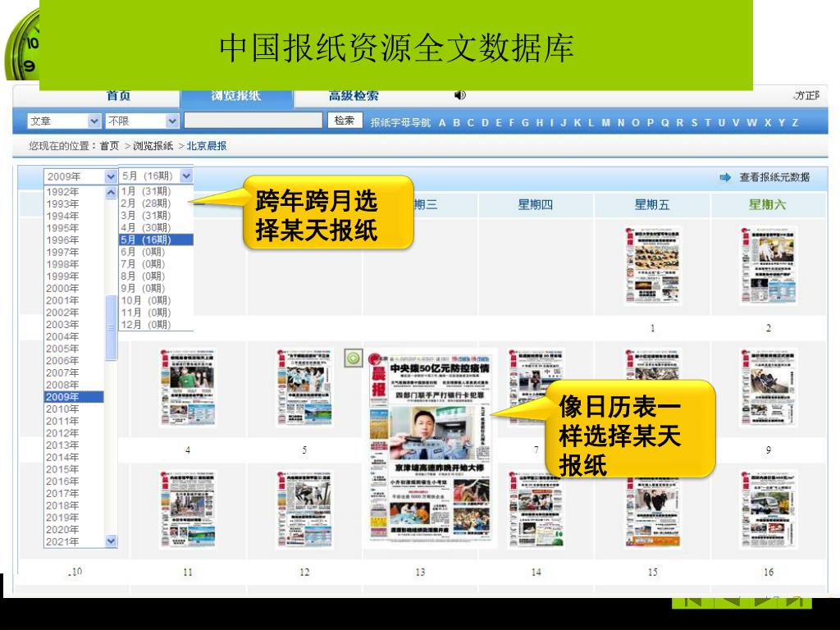Click the 星期五 column header
This screenshot has height=630, width=840.
coord(652,204)
